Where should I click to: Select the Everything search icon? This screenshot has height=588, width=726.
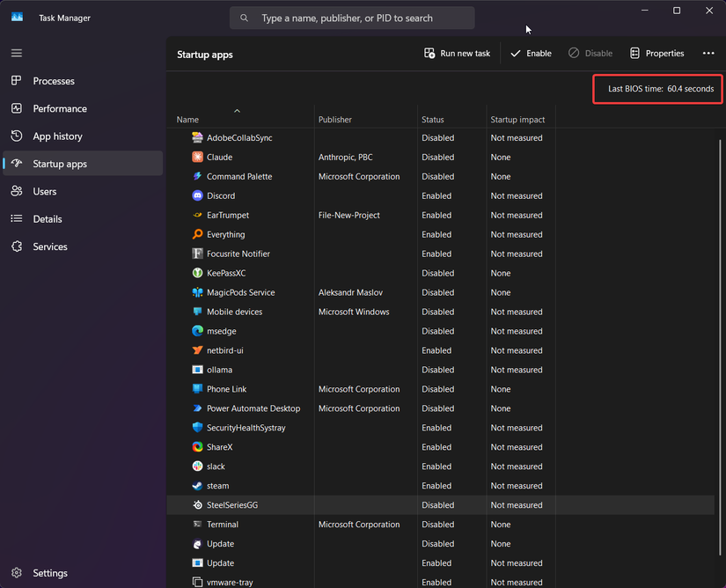[198, 234]
